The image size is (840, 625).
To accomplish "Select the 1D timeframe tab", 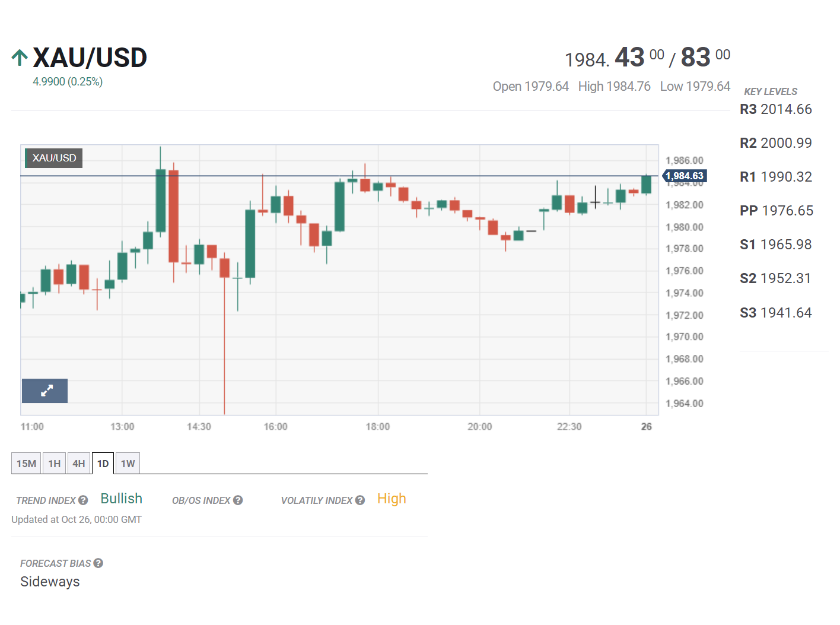I will point(103,463).
